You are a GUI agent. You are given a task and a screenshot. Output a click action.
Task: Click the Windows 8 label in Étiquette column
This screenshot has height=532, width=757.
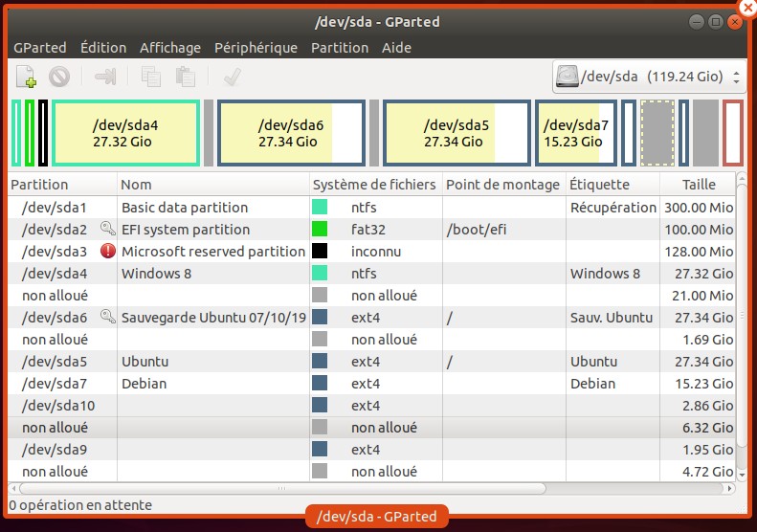click(x=605, y=274)
